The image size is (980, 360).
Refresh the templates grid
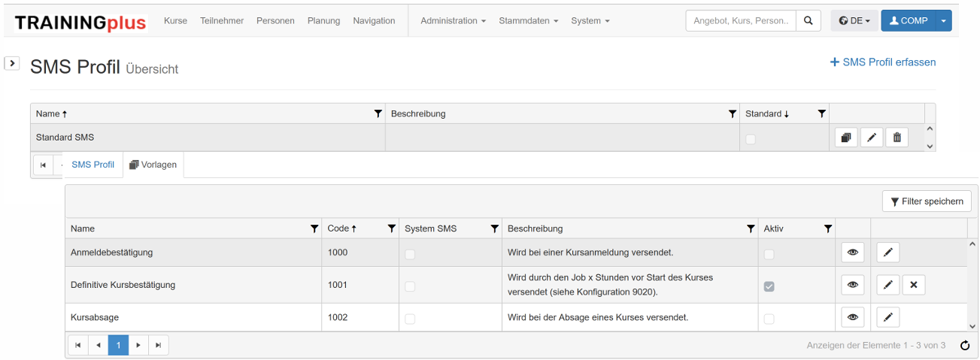pyautogui.click(x=965, y=346)
